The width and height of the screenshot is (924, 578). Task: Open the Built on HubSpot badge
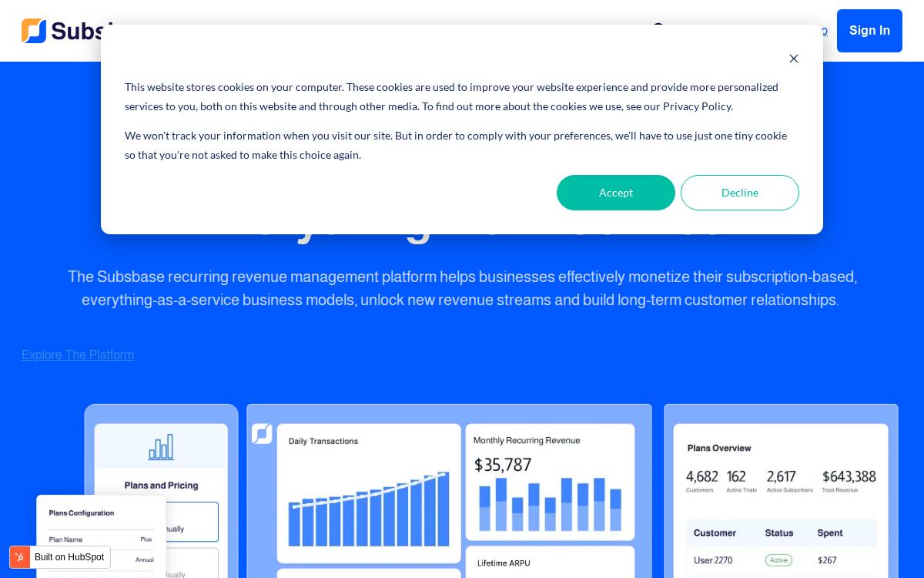click(60, 557)
